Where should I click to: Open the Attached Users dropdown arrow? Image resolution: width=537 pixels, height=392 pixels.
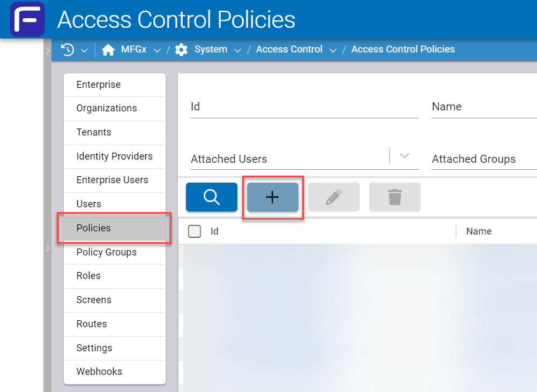click(405, 156)
